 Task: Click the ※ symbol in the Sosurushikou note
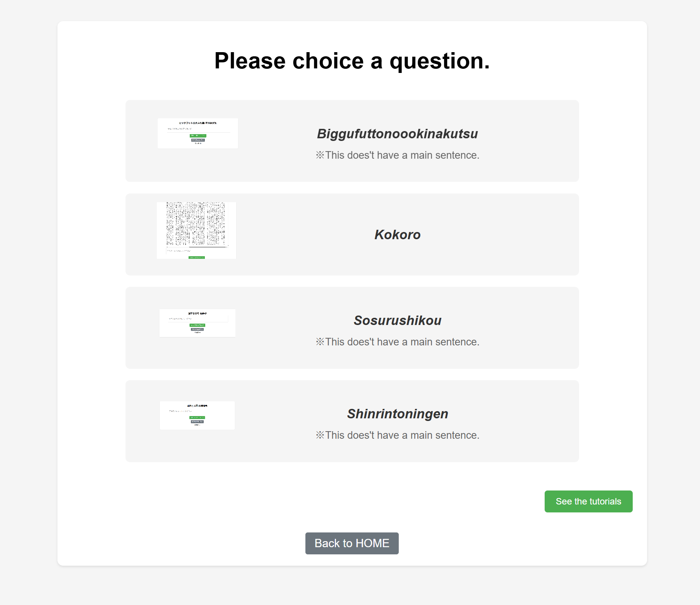pyautogui.click(x=320, y=342)
